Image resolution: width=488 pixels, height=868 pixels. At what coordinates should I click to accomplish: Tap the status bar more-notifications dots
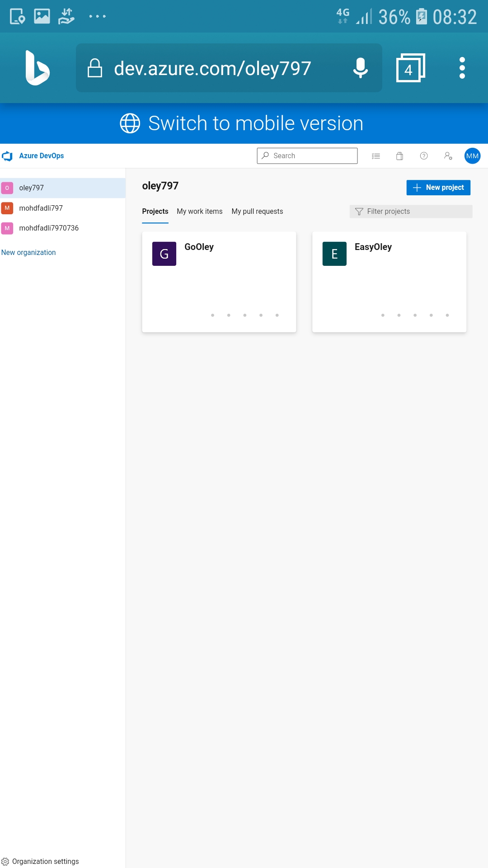pos(98,16)
